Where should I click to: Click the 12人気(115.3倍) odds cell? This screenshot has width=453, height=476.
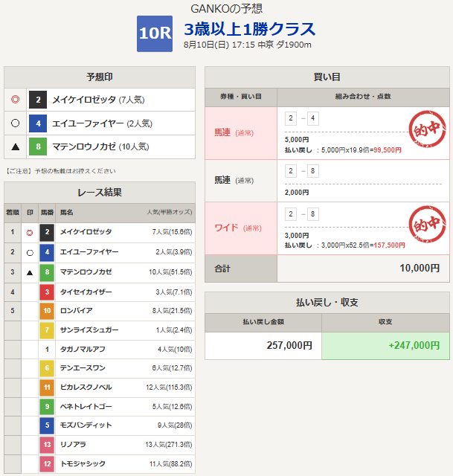169,387
